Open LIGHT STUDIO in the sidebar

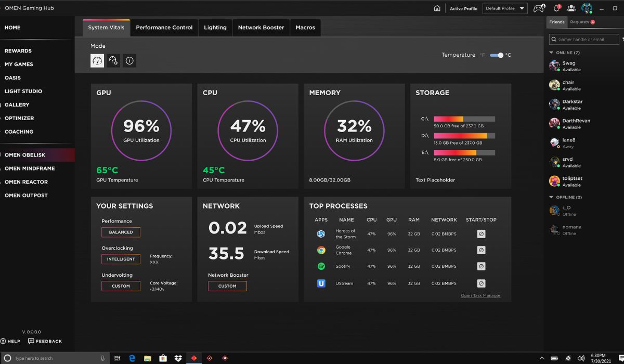[23, 92]
